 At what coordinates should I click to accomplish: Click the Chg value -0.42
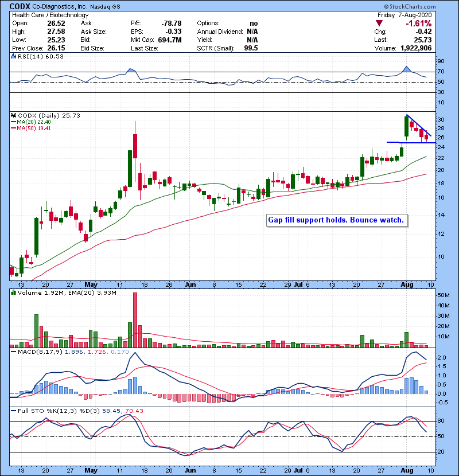click(x=423, y=32)
